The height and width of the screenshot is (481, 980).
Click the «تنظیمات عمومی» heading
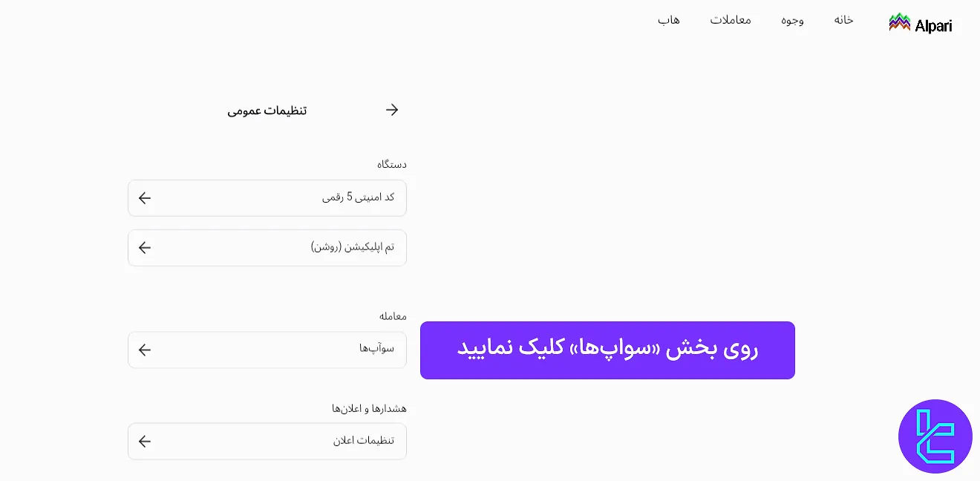click(x=267, y=110)
